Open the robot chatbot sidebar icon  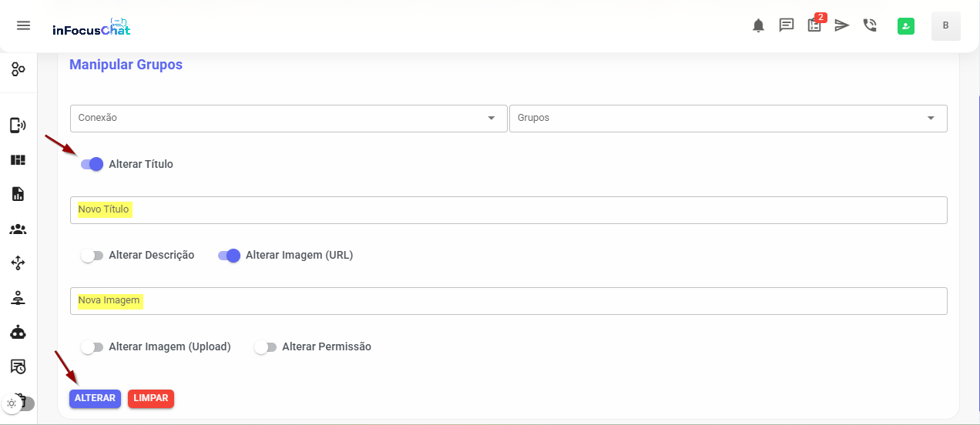[18, 333]
